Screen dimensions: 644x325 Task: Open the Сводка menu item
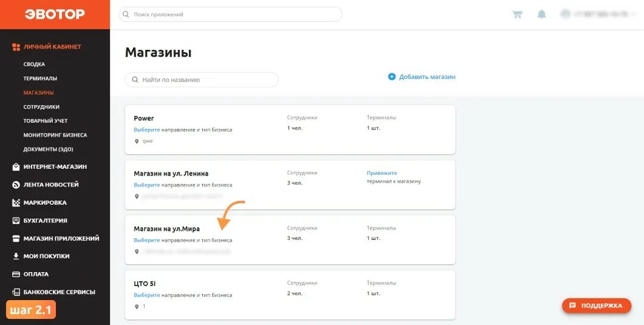coord(34,64)
